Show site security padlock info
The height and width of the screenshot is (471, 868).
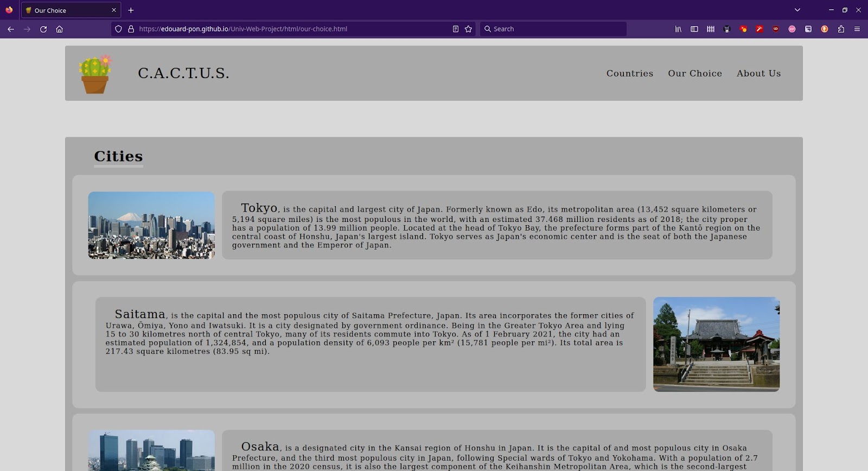coord(131,29)
